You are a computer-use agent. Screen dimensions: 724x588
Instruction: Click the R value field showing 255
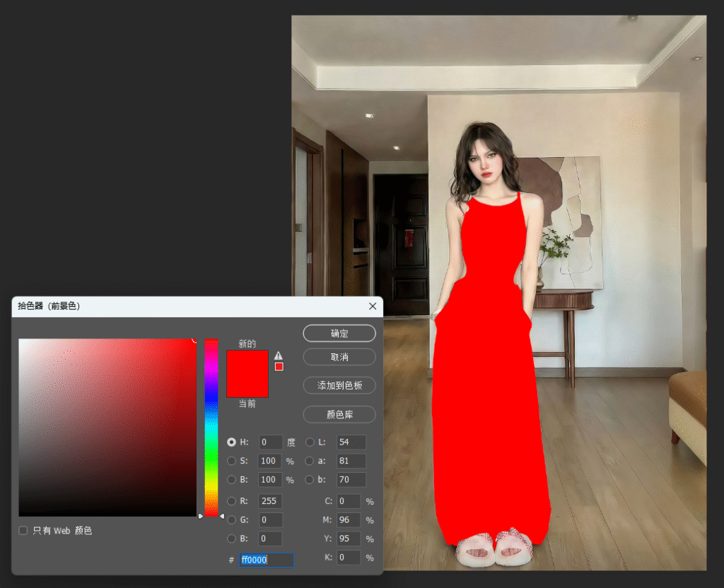pyautogui.click(x=270, y=501)
